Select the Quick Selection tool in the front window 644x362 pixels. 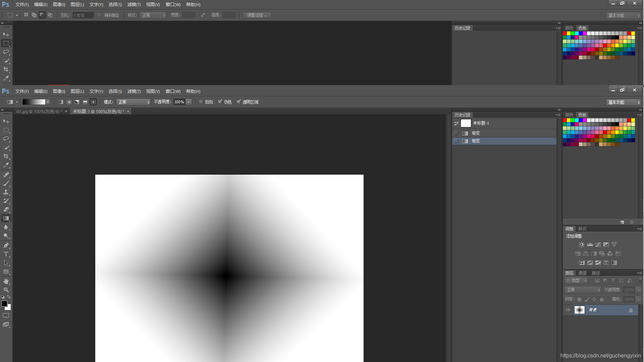(x=6, y=147)
